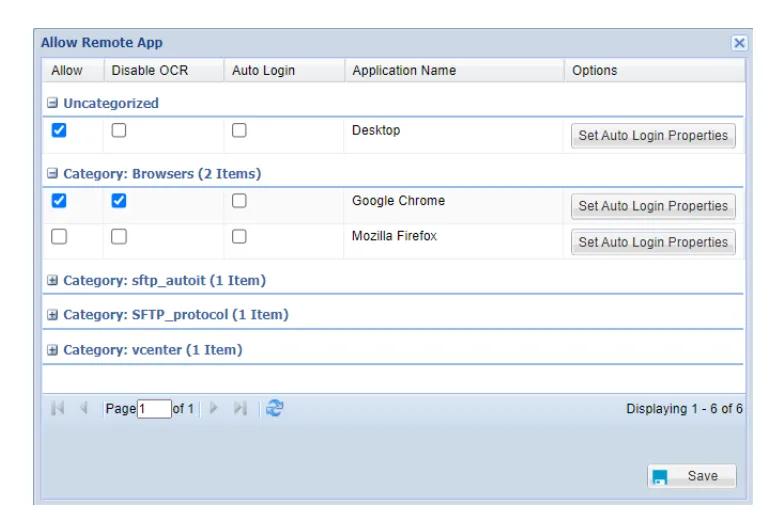Set Auto Login Properties for Desktop
The width and height of the screenshot is (777, 510).
click(x=653, y=136)
